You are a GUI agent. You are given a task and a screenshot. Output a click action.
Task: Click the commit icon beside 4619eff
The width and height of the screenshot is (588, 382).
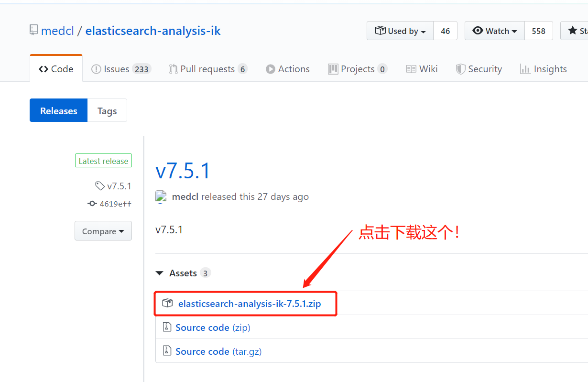pos(92,203)
